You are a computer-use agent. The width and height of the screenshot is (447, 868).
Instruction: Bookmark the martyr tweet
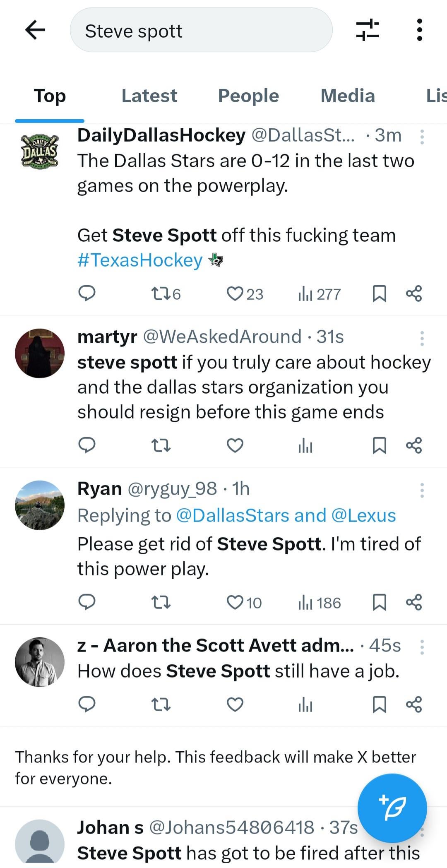[379, 445]
